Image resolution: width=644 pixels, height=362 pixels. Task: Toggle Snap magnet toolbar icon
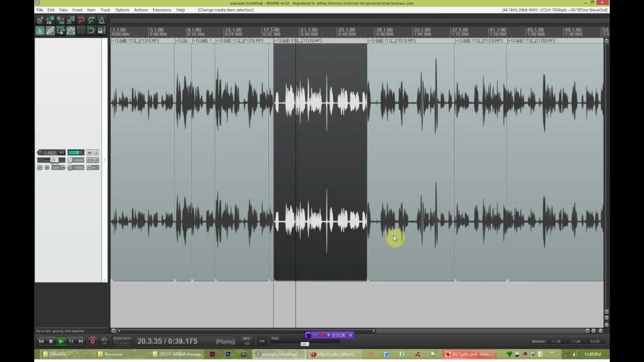coord(91,31)
